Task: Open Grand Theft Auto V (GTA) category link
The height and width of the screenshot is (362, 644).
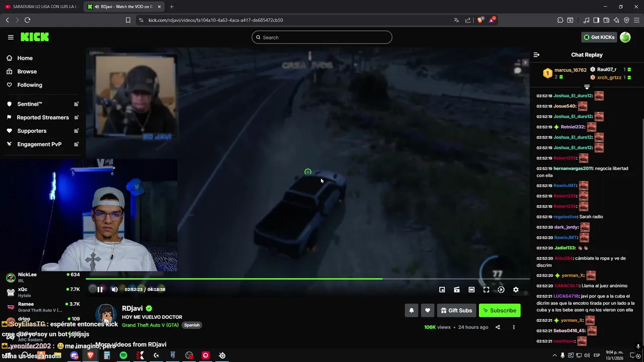Action: click(150, 325)
